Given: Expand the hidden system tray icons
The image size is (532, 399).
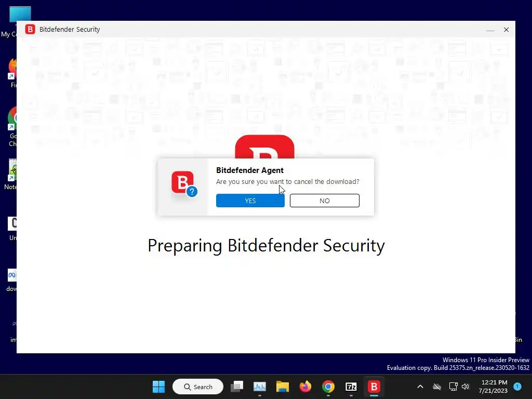Looking at the screenshot, I should tap(420, 387).
